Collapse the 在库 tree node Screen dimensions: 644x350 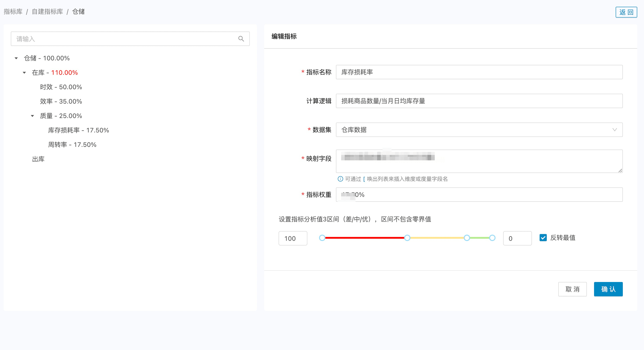(24, 73)
